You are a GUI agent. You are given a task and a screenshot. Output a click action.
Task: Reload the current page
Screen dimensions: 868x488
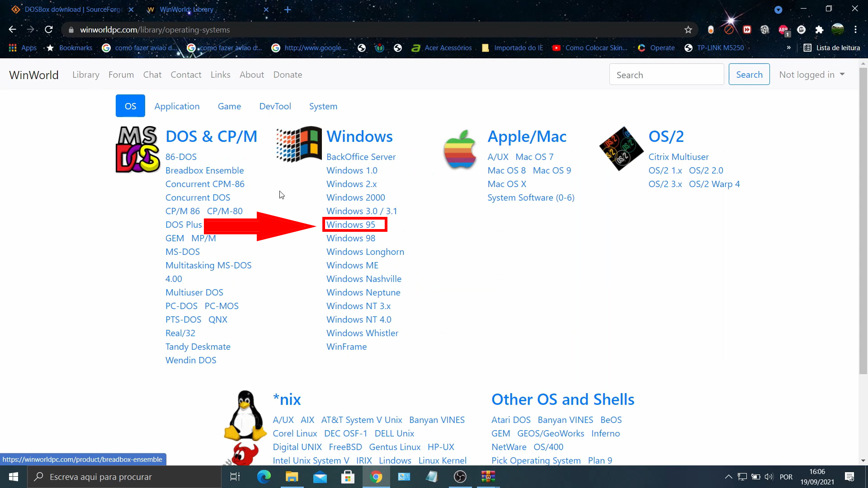pyautogui.click(x=49, y=30)
